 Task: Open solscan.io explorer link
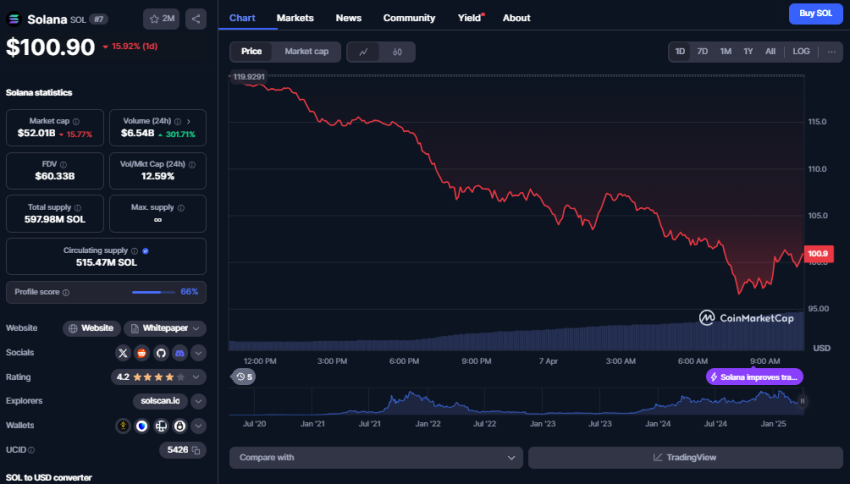pyautogui.click(x=160, y=402)
